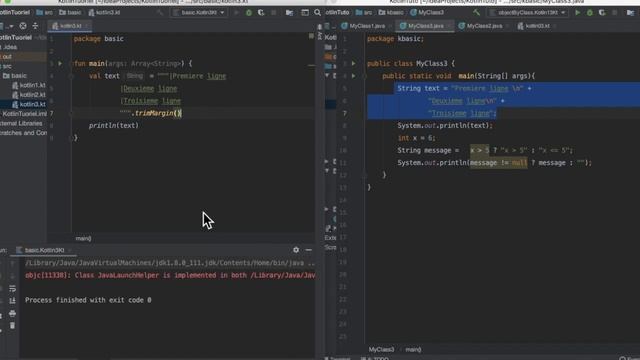Open run configuration dropdown in right window
This screenshot has width=640, height=360.
(x=528, y=13)
